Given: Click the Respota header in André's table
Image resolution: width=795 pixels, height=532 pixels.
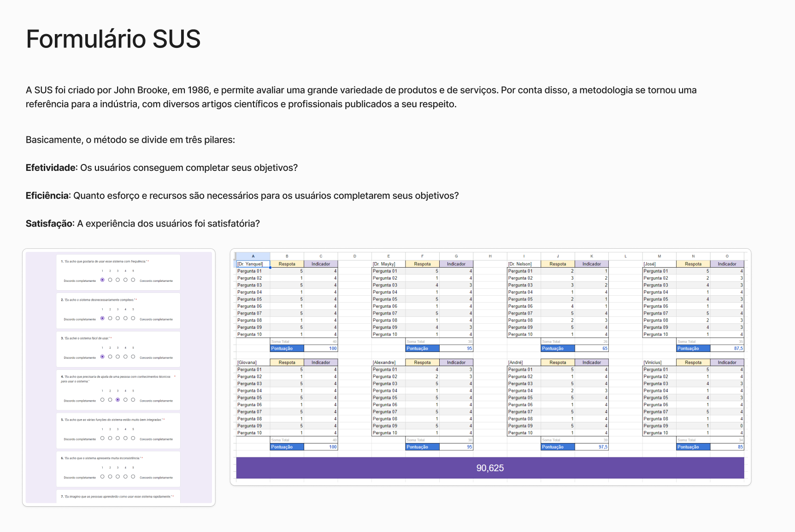Looking at the screenshot, I should 558,362.
